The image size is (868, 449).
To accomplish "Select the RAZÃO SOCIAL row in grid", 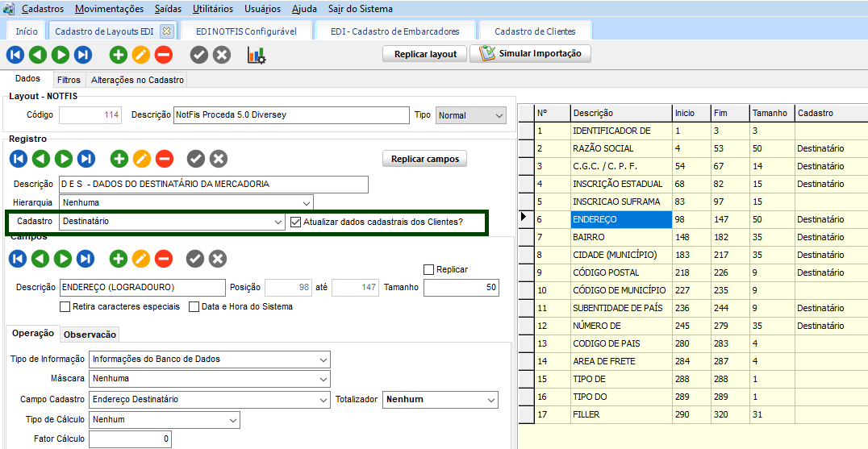I will click(x=603, y=148).
